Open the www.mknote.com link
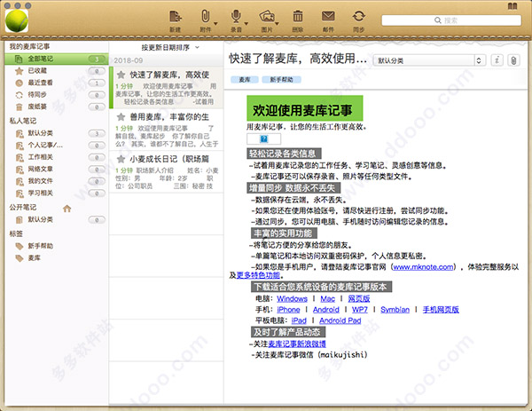The image size is (532, 411). point(423,267)
